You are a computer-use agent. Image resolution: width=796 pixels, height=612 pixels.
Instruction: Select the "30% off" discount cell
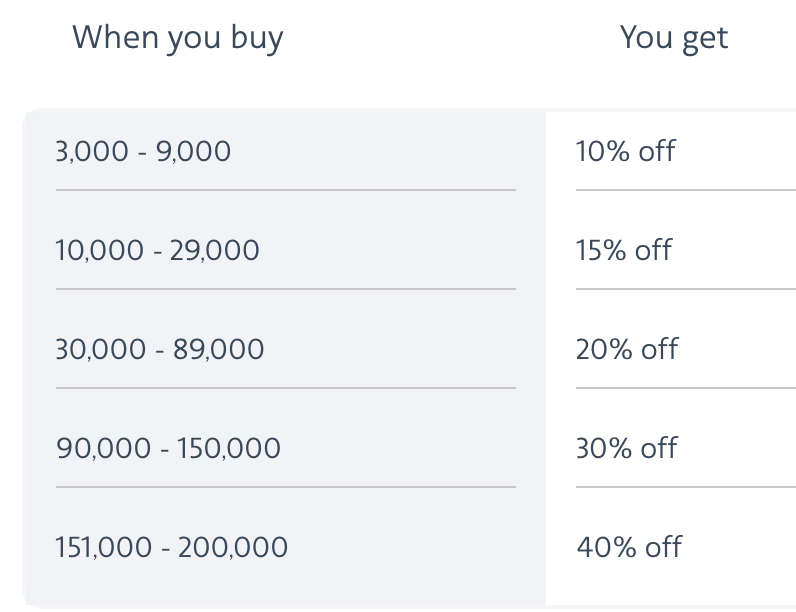point(627,448)
